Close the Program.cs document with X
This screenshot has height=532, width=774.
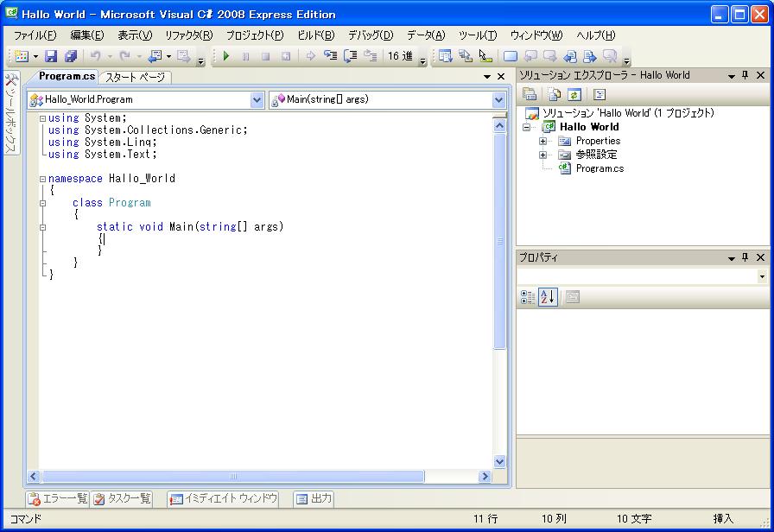click(x=501, y=76)
